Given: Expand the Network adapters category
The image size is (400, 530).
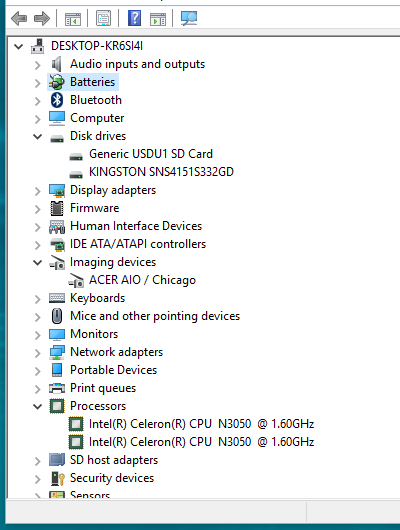Looking at the screenshot, I should pos(38,353).
